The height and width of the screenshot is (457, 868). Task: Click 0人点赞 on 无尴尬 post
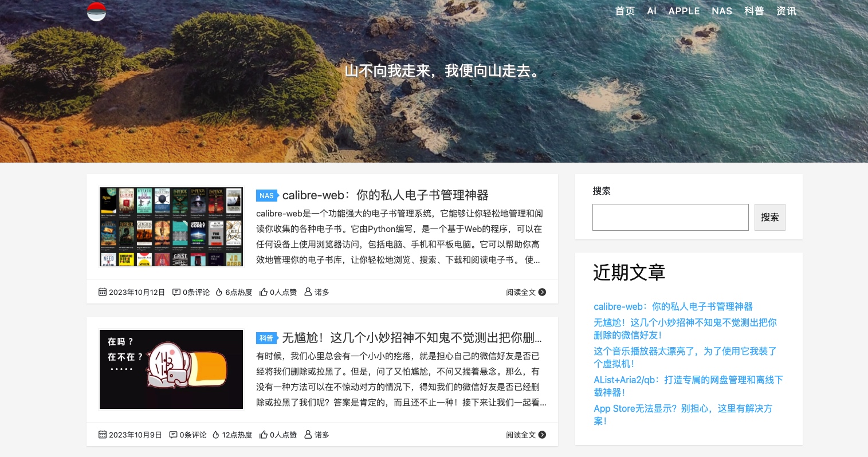click(x=284, y=435)
